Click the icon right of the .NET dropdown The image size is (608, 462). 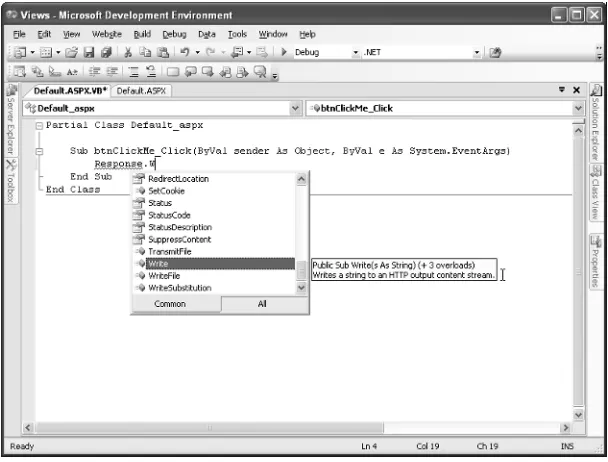495,52
